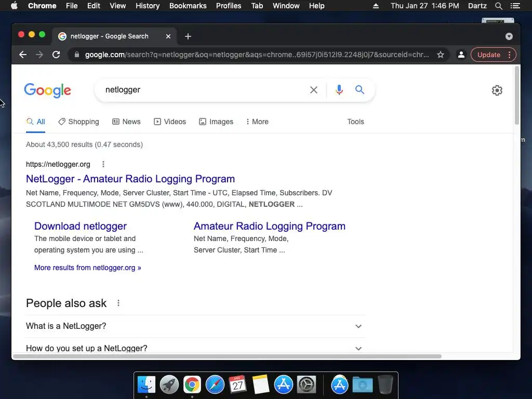Click the https://netlogger.org URL text
The image size is (532, 399).
[x=58, y=164]
